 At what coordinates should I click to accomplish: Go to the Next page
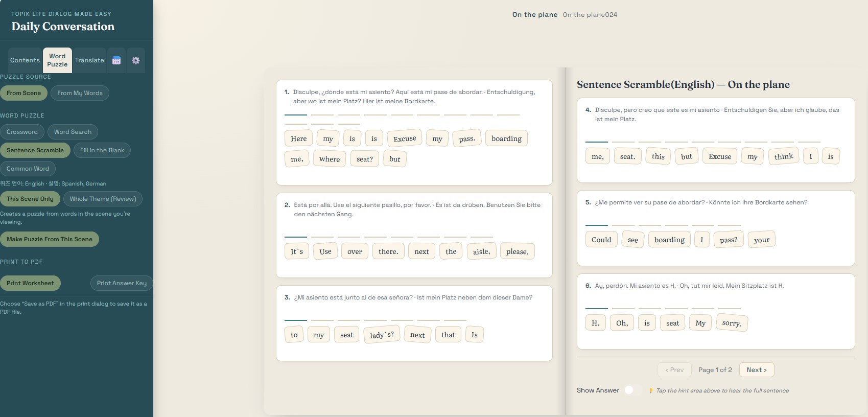757,370
